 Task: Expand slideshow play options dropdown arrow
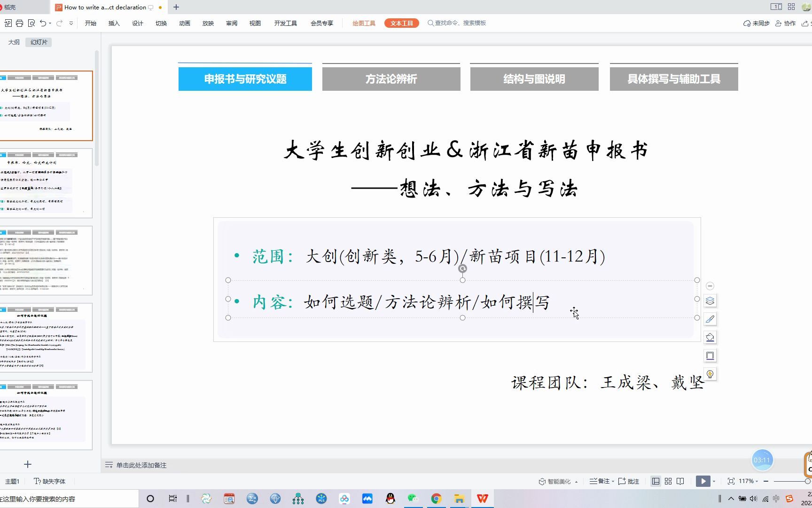714,481
